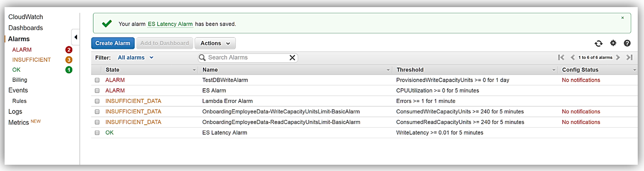Tick the Lambda Error Alarm checkbox
The height and width of the screenshot is (171, 644).
97,101
